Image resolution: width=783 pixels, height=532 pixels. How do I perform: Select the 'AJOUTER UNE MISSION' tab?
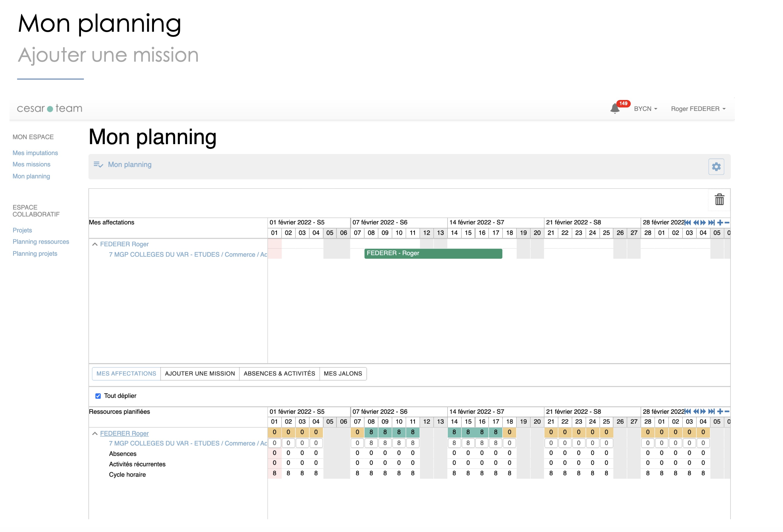coord(199,374)
